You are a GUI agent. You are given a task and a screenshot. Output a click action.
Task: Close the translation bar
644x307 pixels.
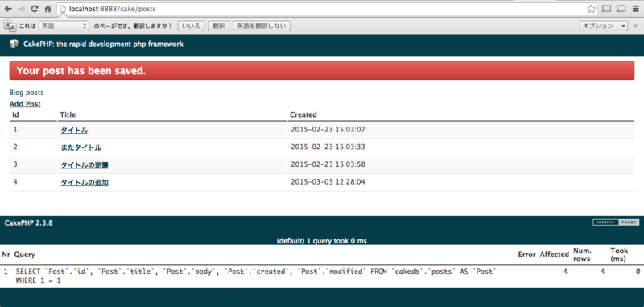[x=635, y=26]
